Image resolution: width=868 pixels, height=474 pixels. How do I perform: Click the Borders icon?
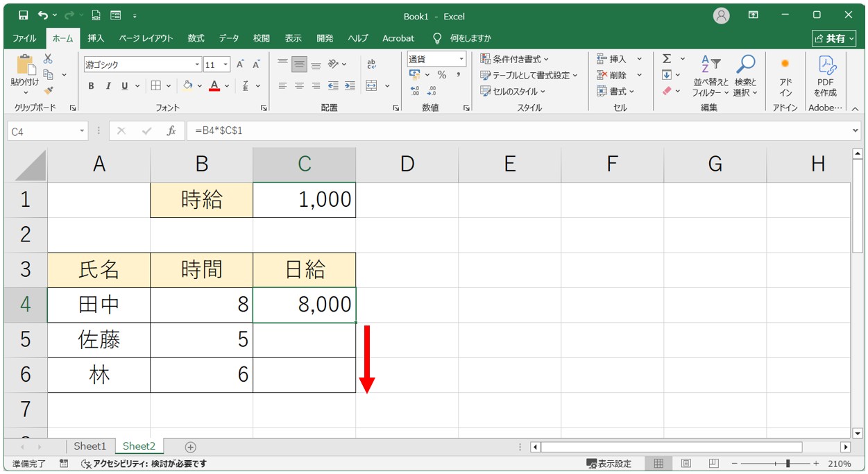[156, 86]
